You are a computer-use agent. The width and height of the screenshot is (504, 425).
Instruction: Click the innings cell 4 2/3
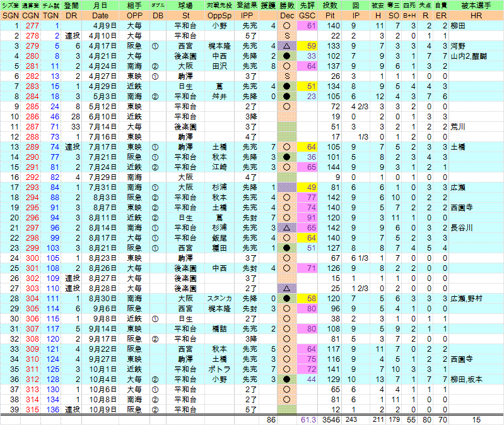360,107
